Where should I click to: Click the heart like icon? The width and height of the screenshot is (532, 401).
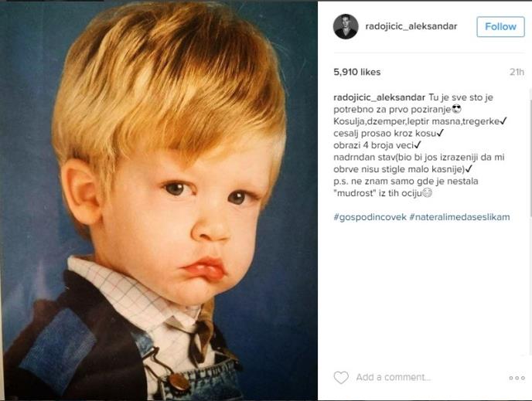tap(341, 377)
